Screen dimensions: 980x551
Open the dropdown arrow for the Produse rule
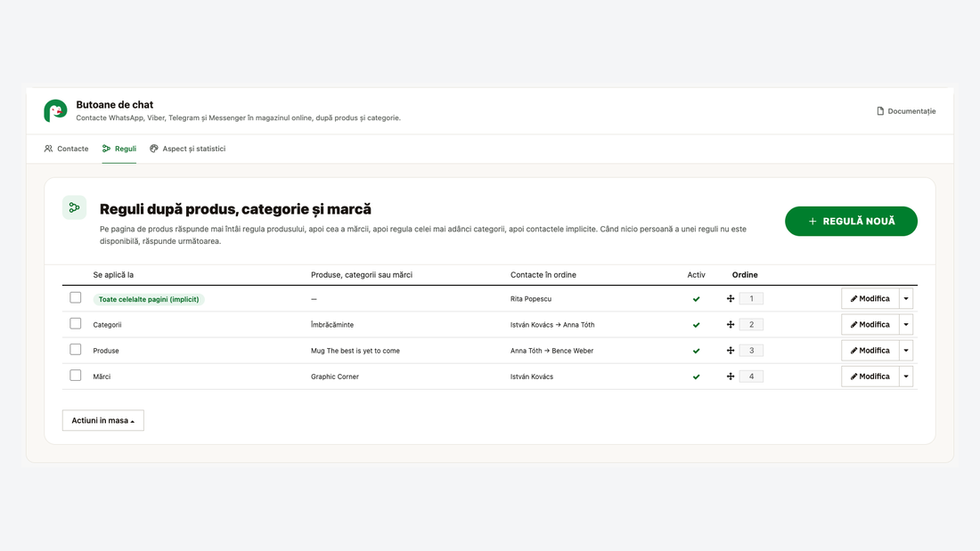point(906,351)
